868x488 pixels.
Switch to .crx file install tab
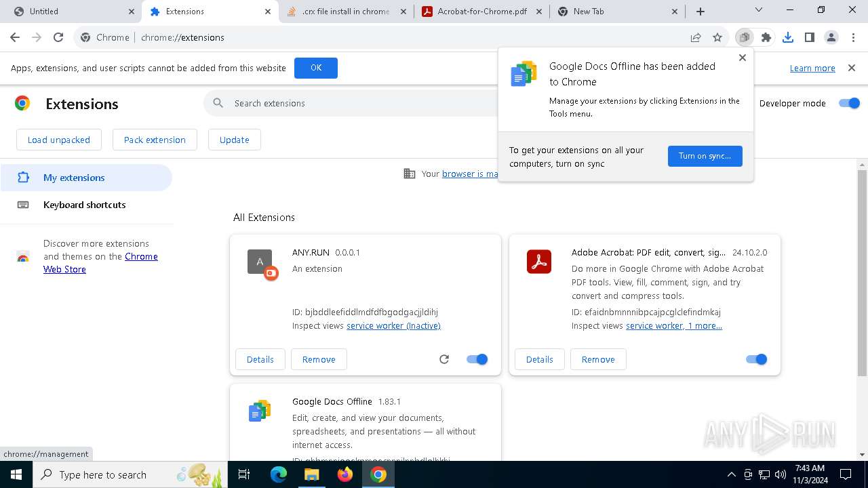346,12
